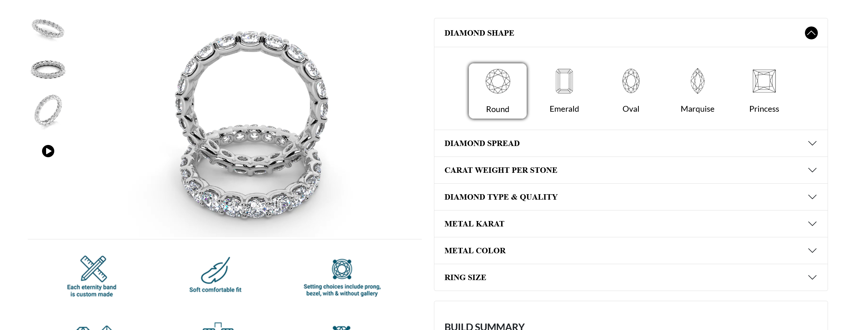868x330 pixels.
Task: Click the main eternity band image
Action: (x=251, y=126)
